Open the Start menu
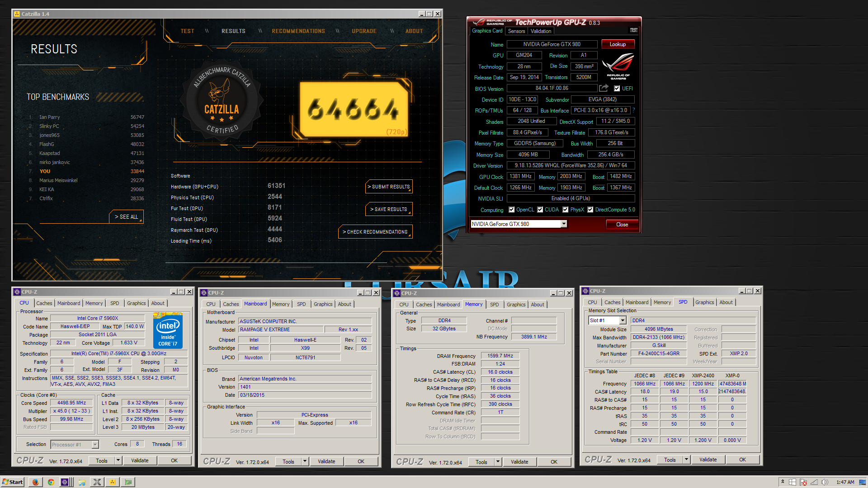Image resolution: width=868 pixels, height=488 pixels. pos(12,482)
